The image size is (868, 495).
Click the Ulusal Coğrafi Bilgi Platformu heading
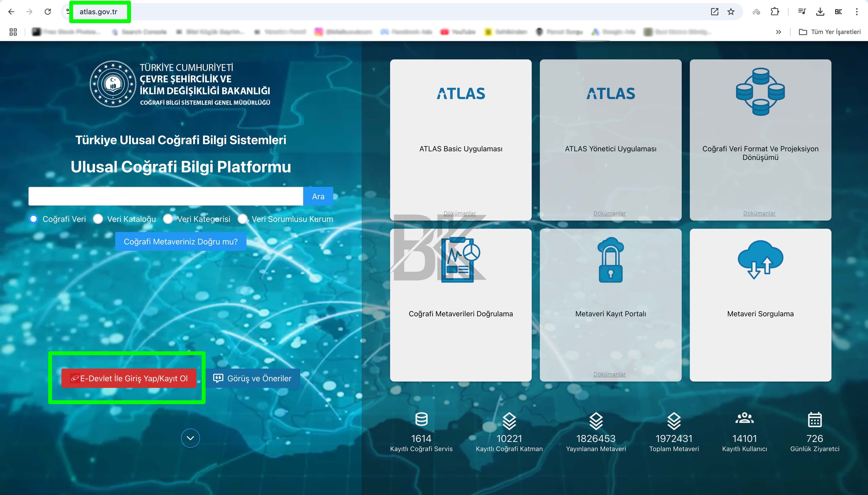pos(181,167)
